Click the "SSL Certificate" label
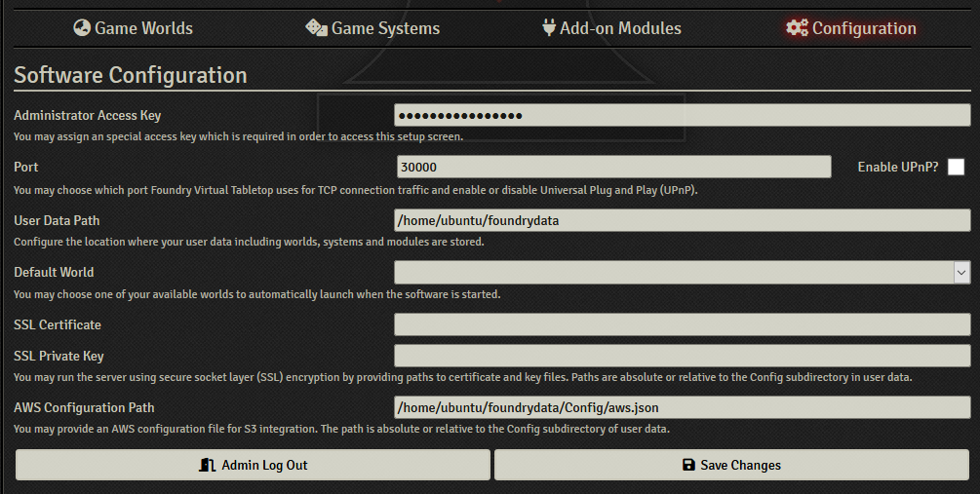980x494 pixels. coord(58,324)
